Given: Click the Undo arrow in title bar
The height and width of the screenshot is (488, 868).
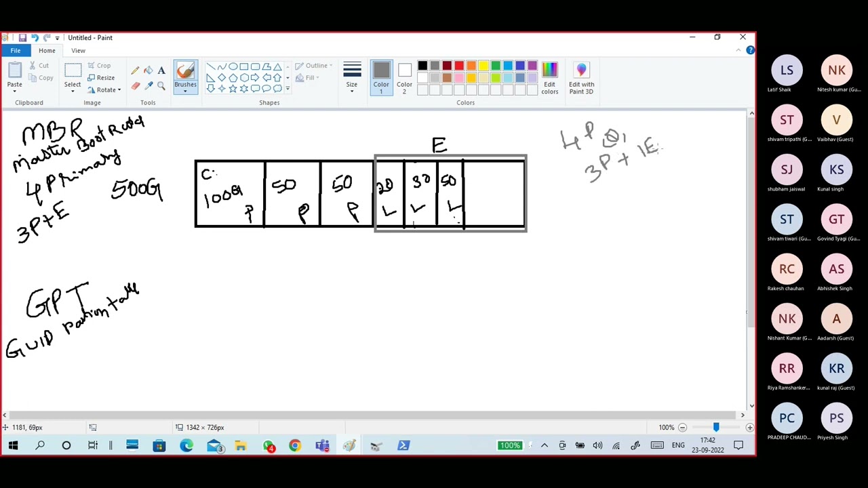Looking at the screenshot, I should pyautogui.click(x=35, y=38).
